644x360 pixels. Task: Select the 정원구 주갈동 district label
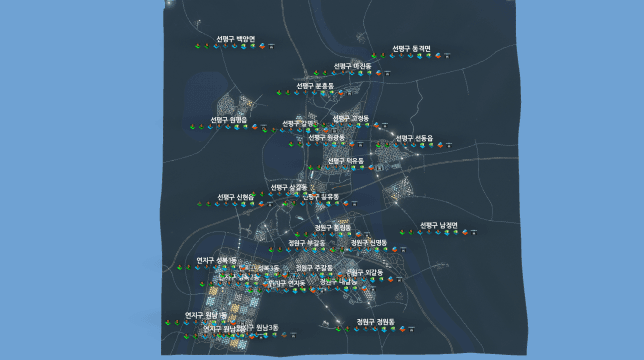click(x=314, y=268)
